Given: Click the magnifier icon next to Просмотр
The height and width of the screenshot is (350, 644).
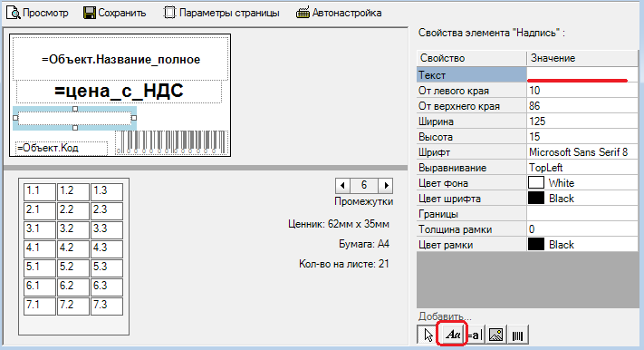Looking at the screenshot, I should tap(14, 13).
